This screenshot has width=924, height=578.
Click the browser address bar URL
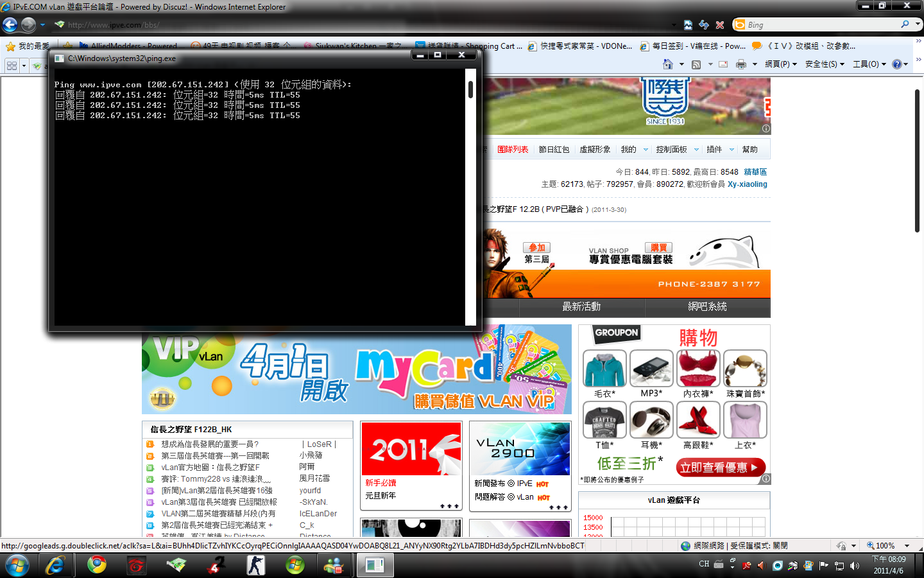113,25
